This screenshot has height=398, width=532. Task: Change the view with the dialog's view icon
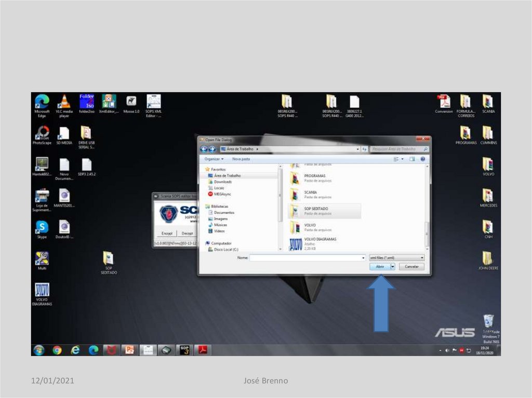[x=396, y=159]
